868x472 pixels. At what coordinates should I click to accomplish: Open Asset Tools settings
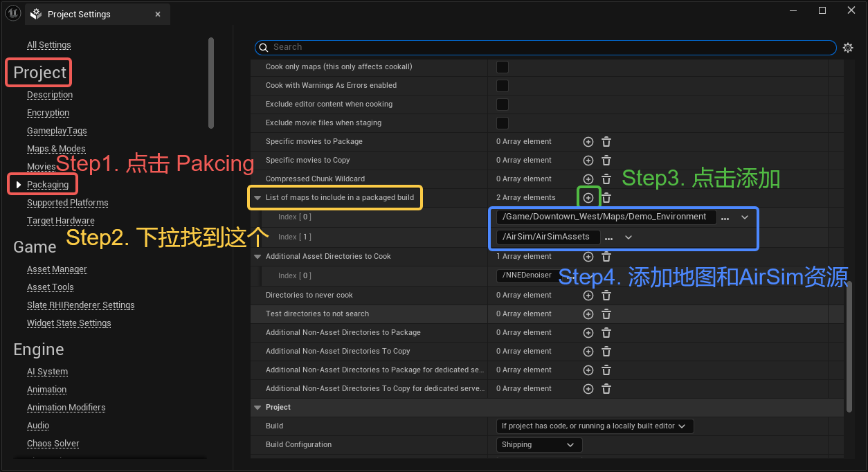click(x=51, y=287)
